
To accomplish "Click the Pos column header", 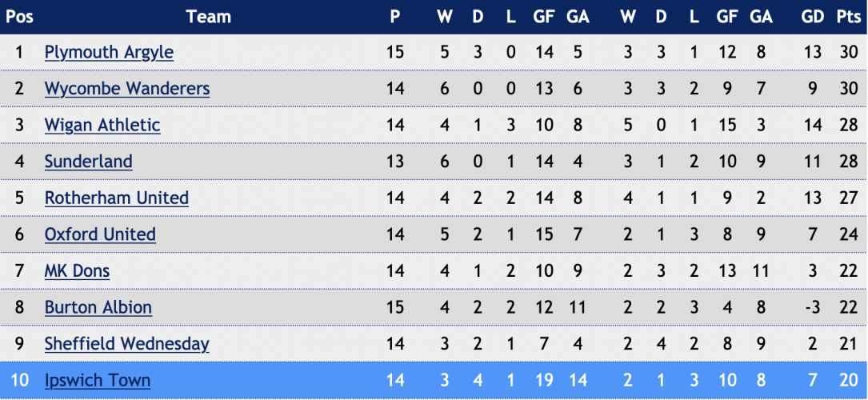I will pyautogui.click(x=19, y=17).
